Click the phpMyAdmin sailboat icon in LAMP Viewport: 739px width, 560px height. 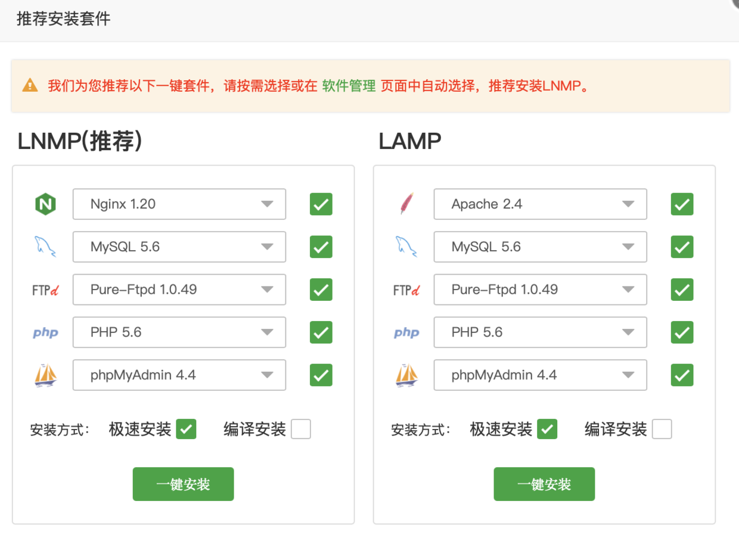click(406, 375)
